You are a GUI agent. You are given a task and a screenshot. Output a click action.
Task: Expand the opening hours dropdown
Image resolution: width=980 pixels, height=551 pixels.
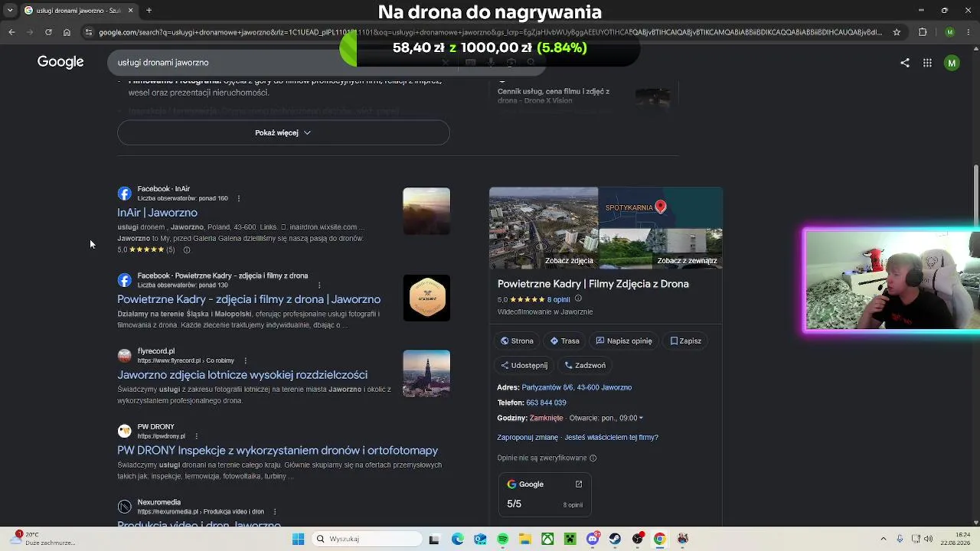(x=641, y=419)
